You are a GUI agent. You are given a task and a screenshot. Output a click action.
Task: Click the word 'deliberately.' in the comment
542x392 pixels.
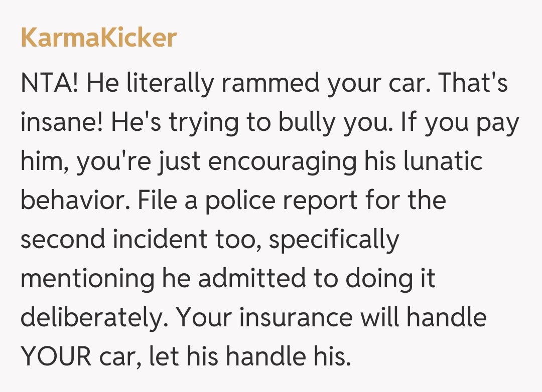pos(94,318)
